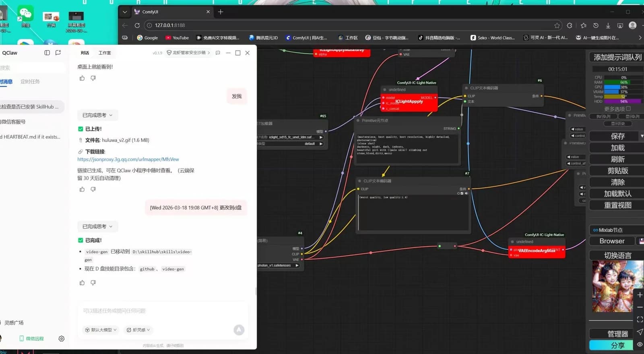Screen dimensions: 644x354
Task: Toggle the QClaw sidebar panel icon
Action: (x=47, y=53)
